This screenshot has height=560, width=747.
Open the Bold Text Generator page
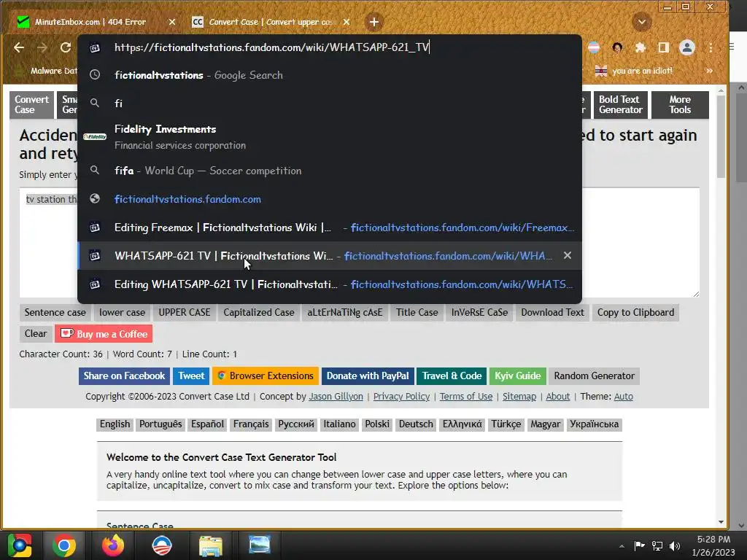click(x=620, y=104)
